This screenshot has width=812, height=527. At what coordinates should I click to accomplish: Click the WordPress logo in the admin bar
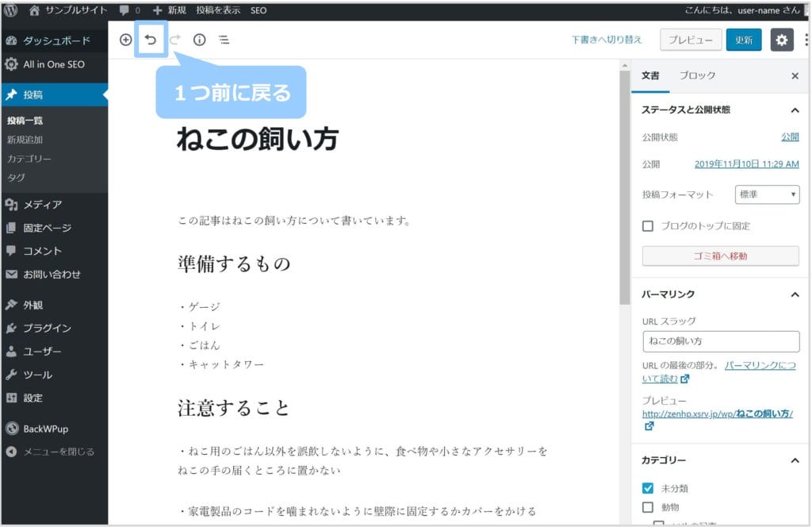pyautogui.click(x=11, y=10)
